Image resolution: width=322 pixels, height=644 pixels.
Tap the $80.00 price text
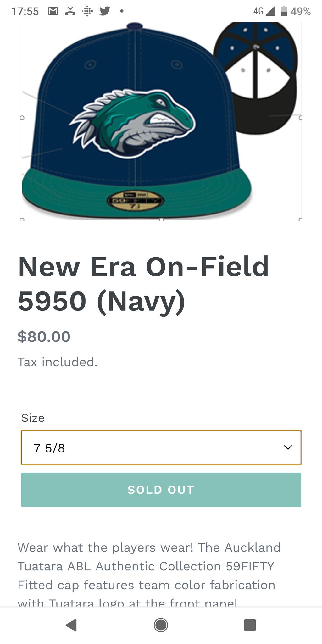coord(44,337)
